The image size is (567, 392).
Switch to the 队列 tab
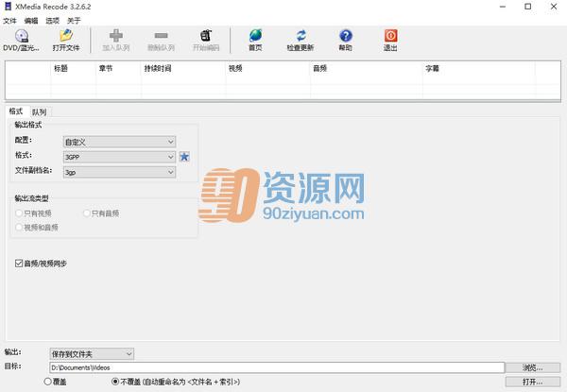(40, 112)
